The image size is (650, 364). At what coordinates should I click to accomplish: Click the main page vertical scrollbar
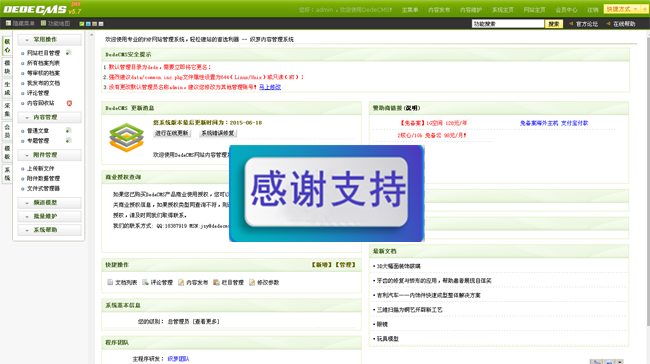tap(648, 182)
